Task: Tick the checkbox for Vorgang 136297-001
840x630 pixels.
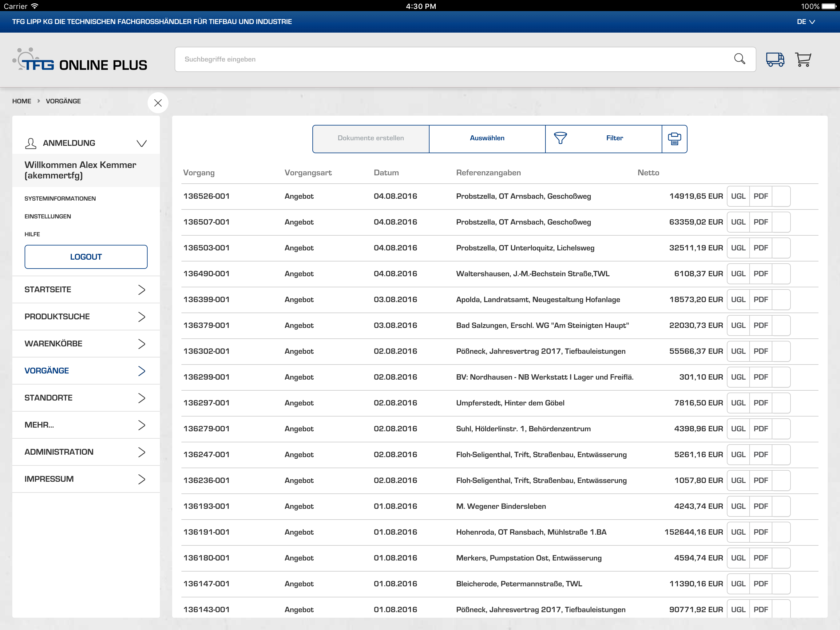Action: pyautogui.click(x=781, y=403)
